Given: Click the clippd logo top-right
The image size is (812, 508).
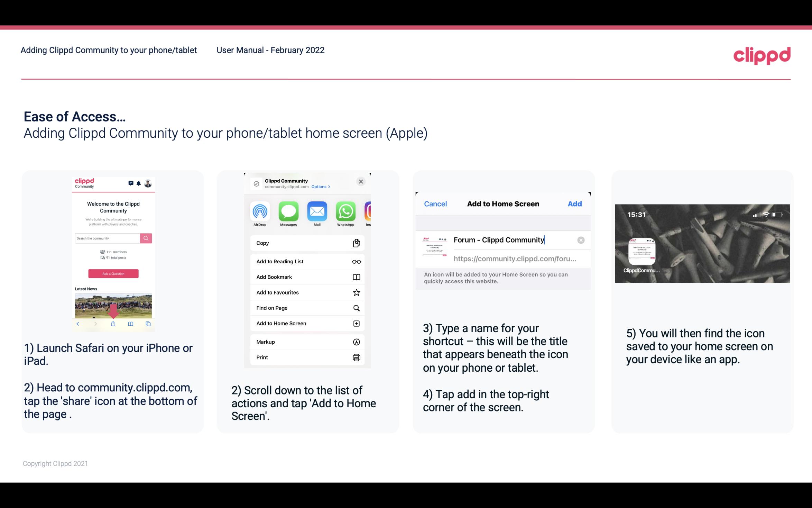Looking at the screenshot, I should (762, 54).
